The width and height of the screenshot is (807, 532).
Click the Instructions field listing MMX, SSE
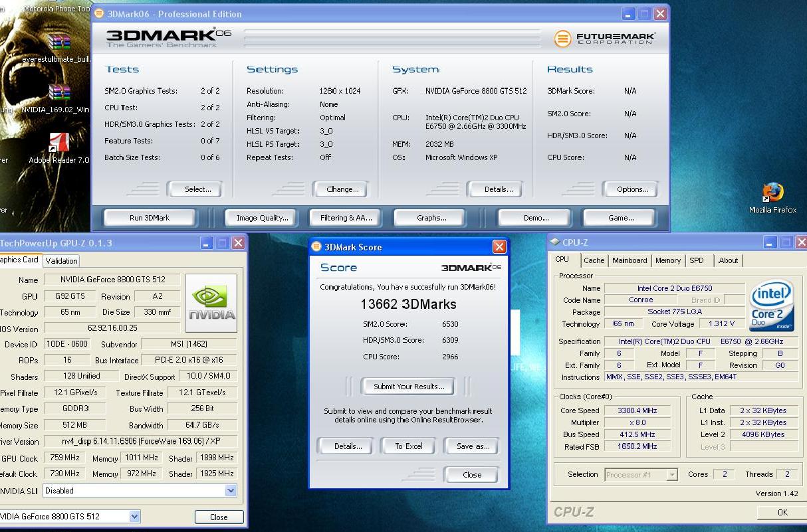[x=701, y=377]
